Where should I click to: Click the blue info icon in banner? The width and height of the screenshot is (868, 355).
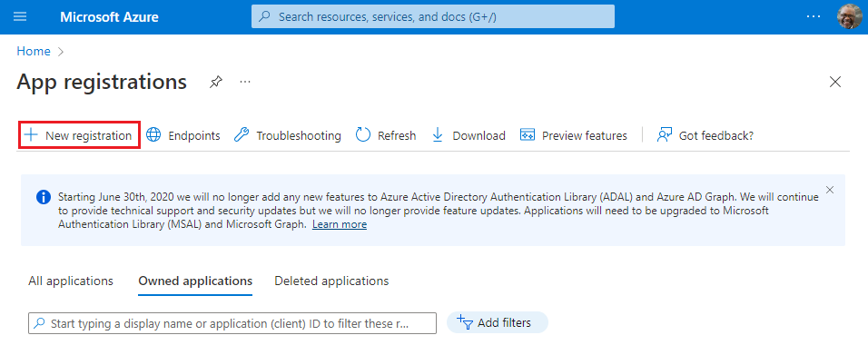(x=44, y=197)
